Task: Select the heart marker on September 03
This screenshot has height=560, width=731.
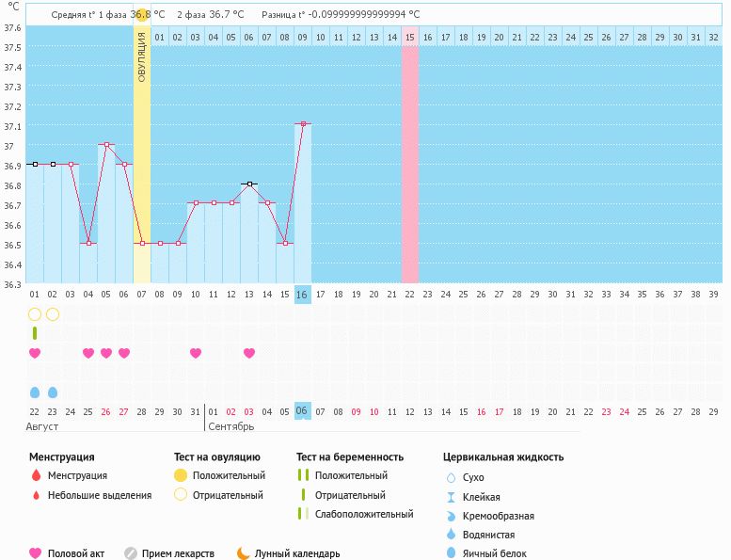Action: point(249,353)
